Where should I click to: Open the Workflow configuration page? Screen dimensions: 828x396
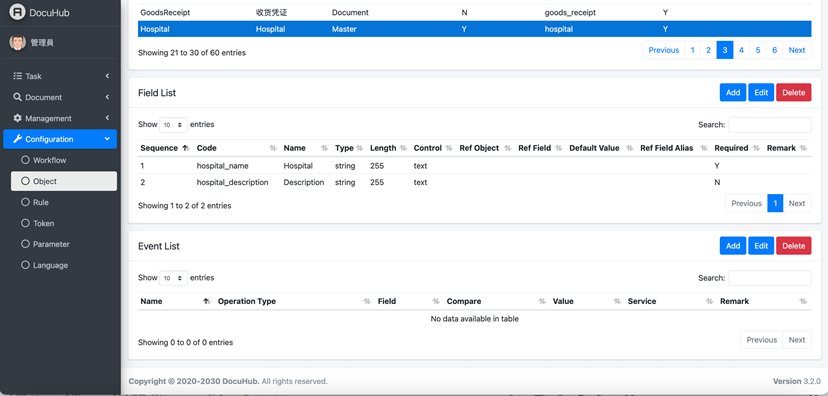tap(64, 160)
